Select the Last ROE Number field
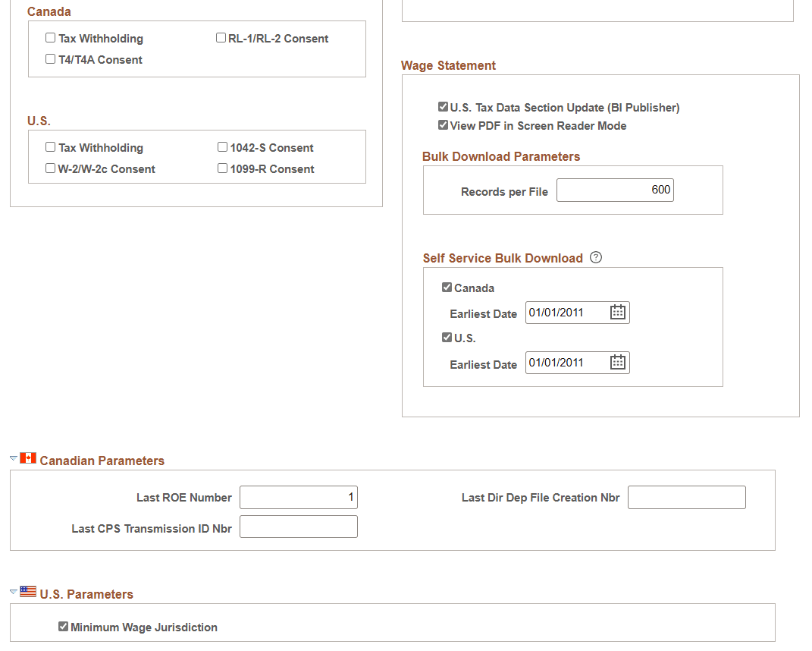This screenshot has width=812, height=651. click(x=298, y=497)
